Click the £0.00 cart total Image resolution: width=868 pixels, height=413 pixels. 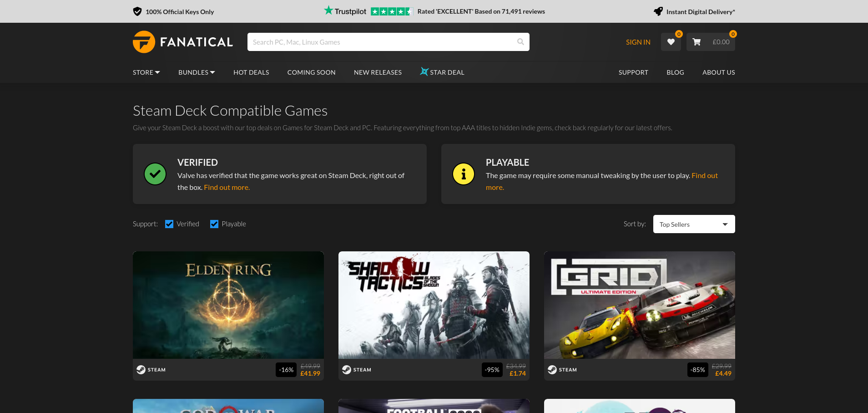pos(721,42)
